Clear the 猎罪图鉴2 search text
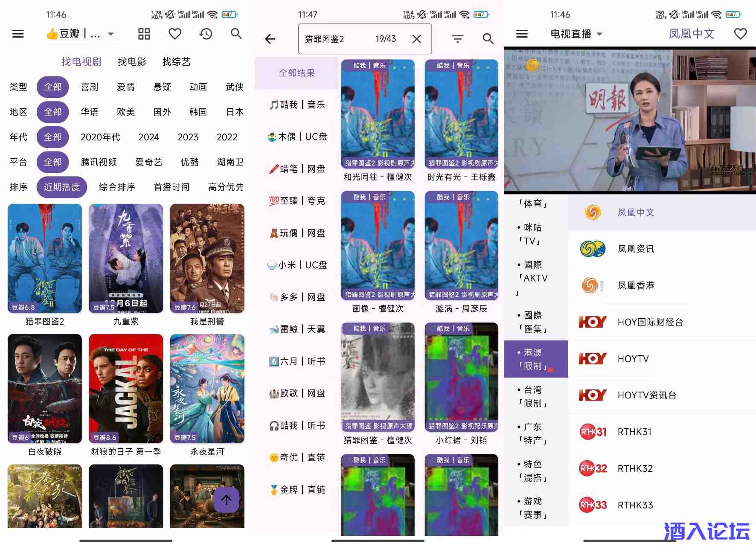756x546 pixels. pos(416,39)
